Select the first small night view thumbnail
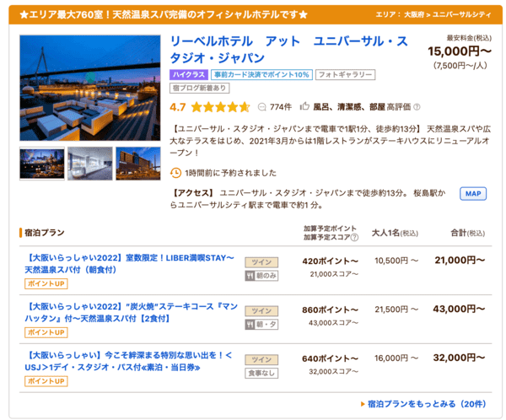This screenshot has width=506, height=420. (x=42, y=164)
